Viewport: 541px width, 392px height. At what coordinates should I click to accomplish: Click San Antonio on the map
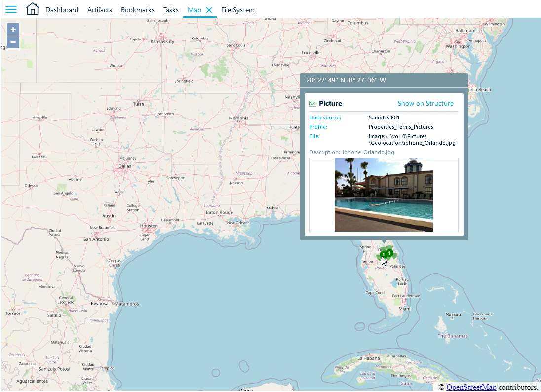tap(96, 239)
